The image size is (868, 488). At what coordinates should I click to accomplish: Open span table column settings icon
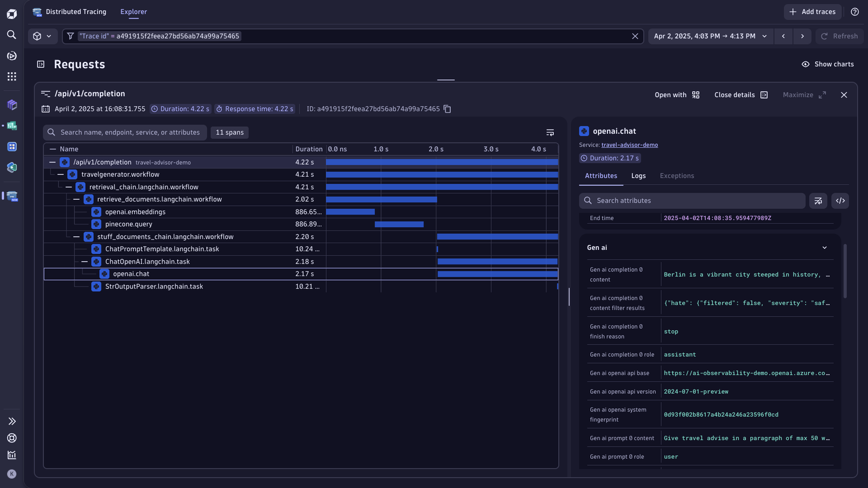[550, 133]
